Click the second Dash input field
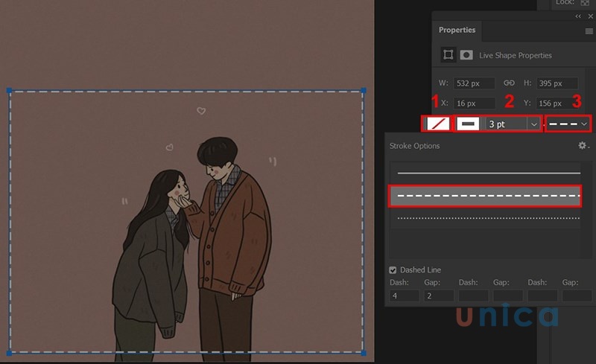This screenshot has width=596, height=364. [x=473, y=296]
